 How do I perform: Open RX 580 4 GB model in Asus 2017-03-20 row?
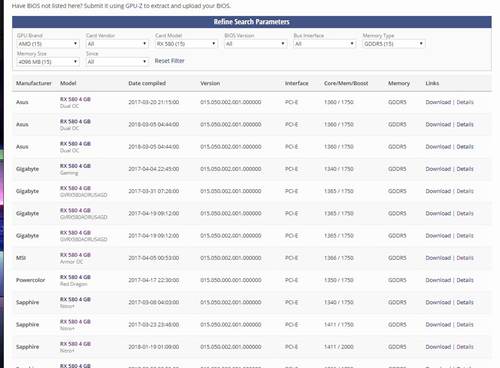coord(75,99)
